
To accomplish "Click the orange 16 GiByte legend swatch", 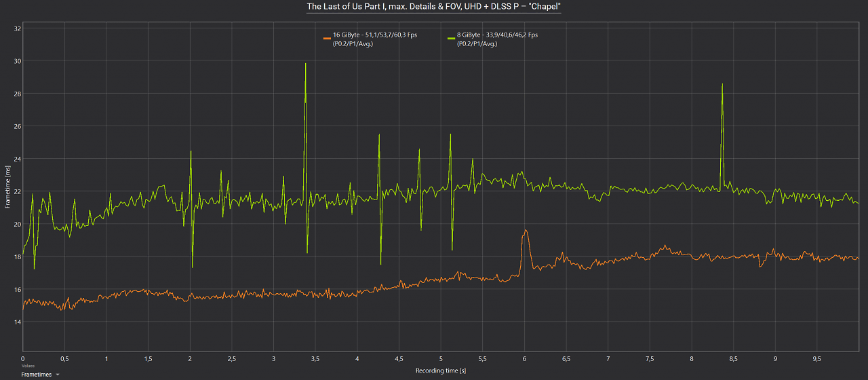I will (x=328, y=39).
